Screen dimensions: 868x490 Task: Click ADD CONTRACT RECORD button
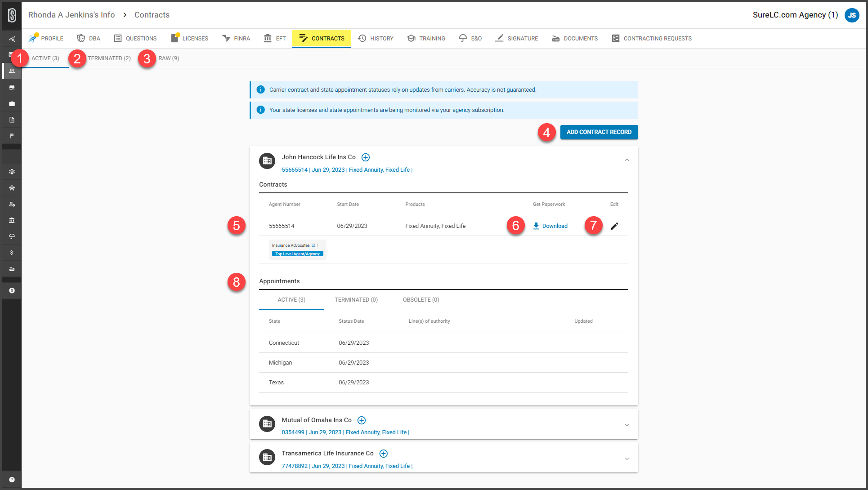[x=599, y=132]
